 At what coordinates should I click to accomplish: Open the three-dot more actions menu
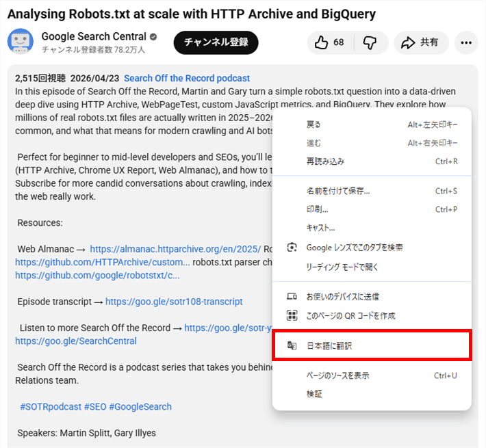[x=466, y=42]
